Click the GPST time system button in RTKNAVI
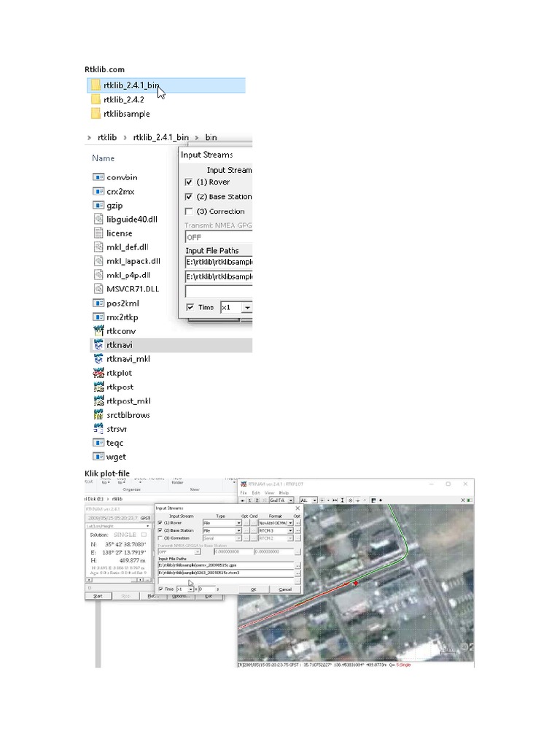This screenshot has height=747, width=560. click(145, 519)
